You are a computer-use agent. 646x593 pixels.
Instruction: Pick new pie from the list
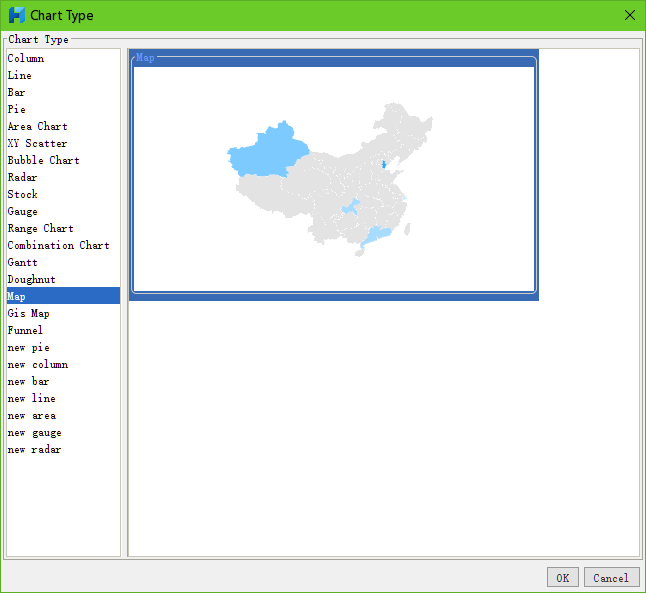[63, 347]
